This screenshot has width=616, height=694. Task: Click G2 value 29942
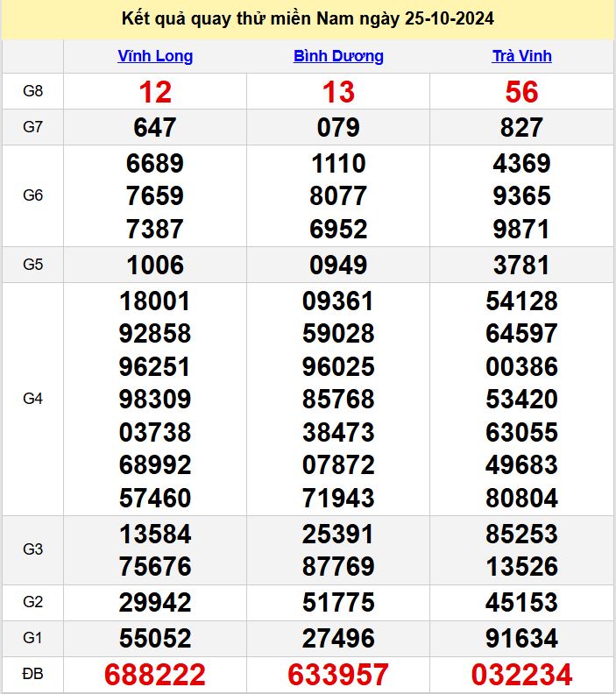coord(155,602)
